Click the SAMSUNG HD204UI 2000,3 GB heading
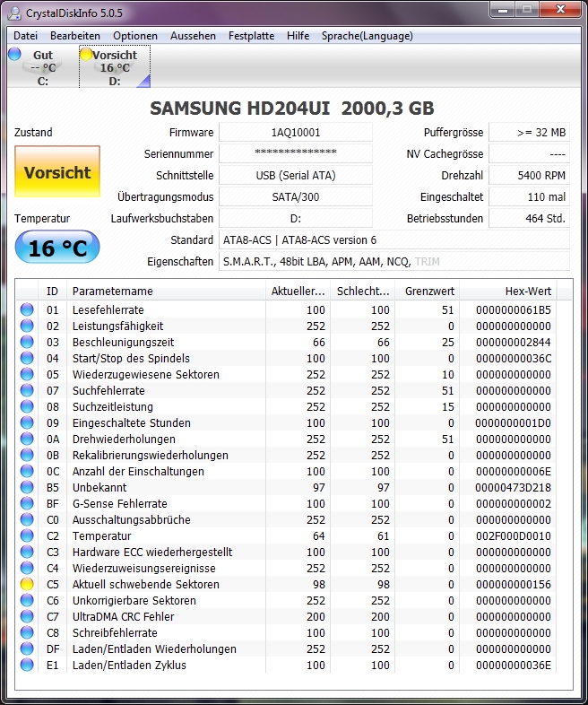 [292, 109]
